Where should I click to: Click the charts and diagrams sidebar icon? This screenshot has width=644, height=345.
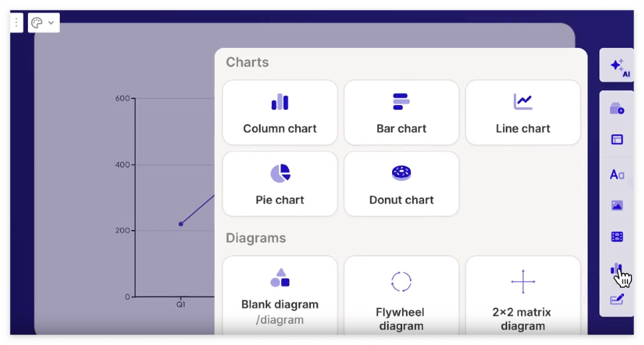(616, 269)
